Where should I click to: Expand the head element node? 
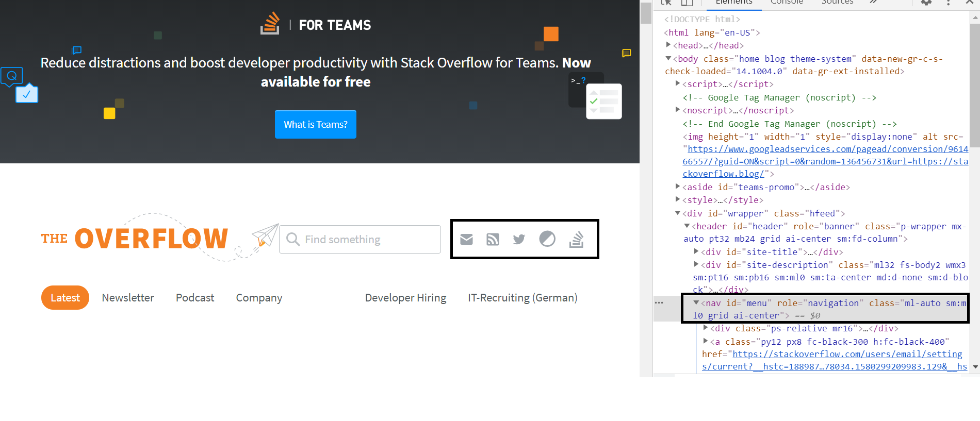click(x=668, y=45)
